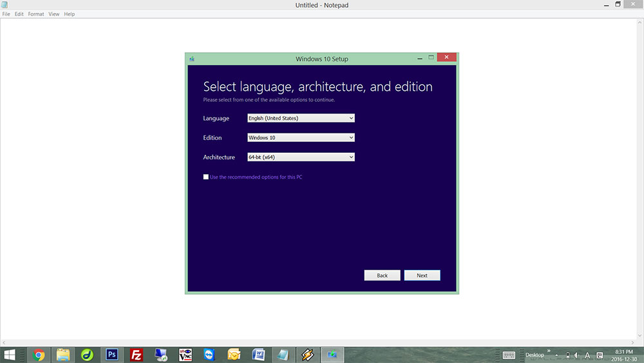
Task: Click the input language 'A' indicator
Action: point(587,355)
